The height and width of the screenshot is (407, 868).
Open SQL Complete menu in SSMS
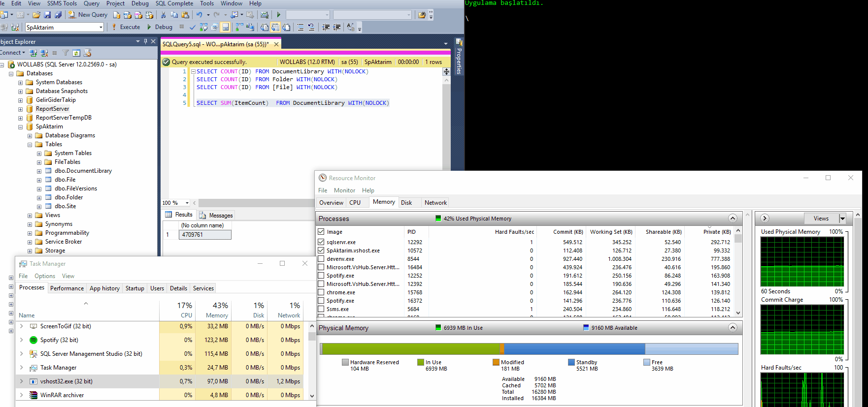tap(174, 3)
